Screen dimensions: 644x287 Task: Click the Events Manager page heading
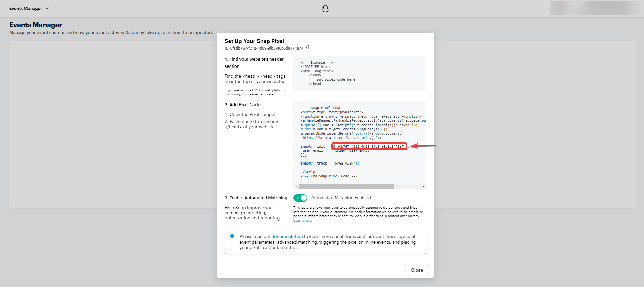[x=36, y=25]
